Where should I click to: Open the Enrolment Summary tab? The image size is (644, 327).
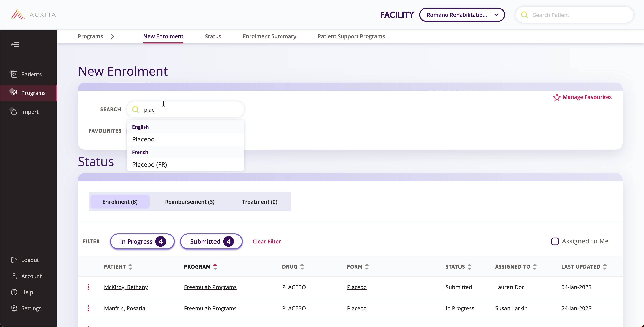coord(270,36)
